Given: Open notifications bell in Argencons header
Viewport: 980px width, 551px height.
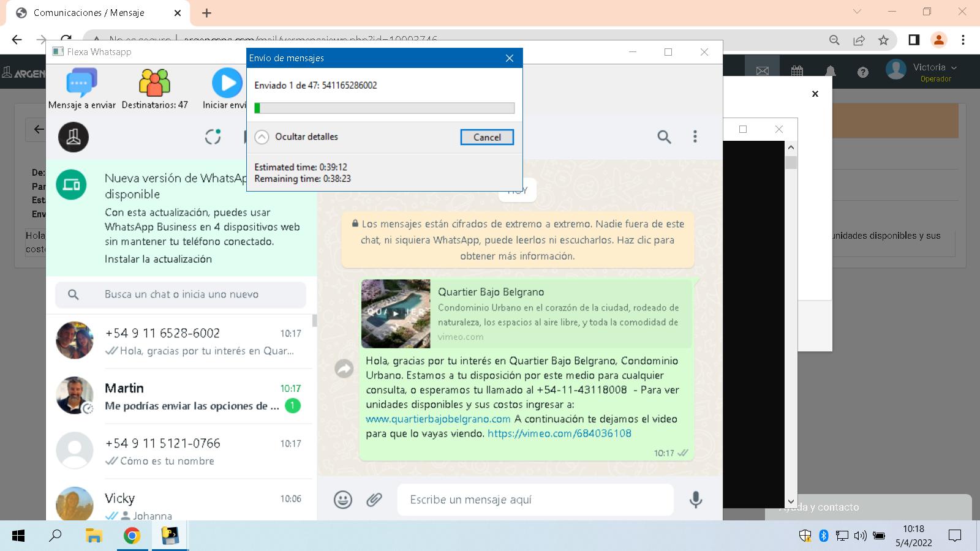Looking at the screenshot, I should tap(831, 72).
